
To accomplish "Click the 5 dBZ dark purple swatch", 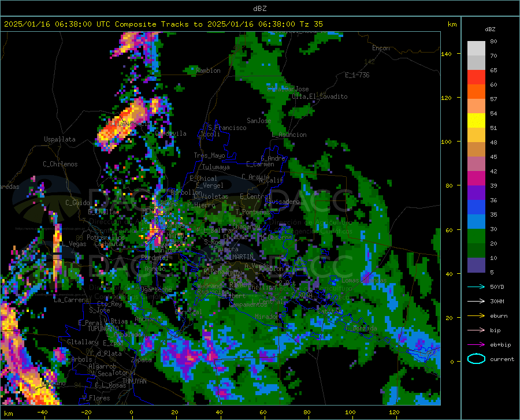I will click(476, 265).
